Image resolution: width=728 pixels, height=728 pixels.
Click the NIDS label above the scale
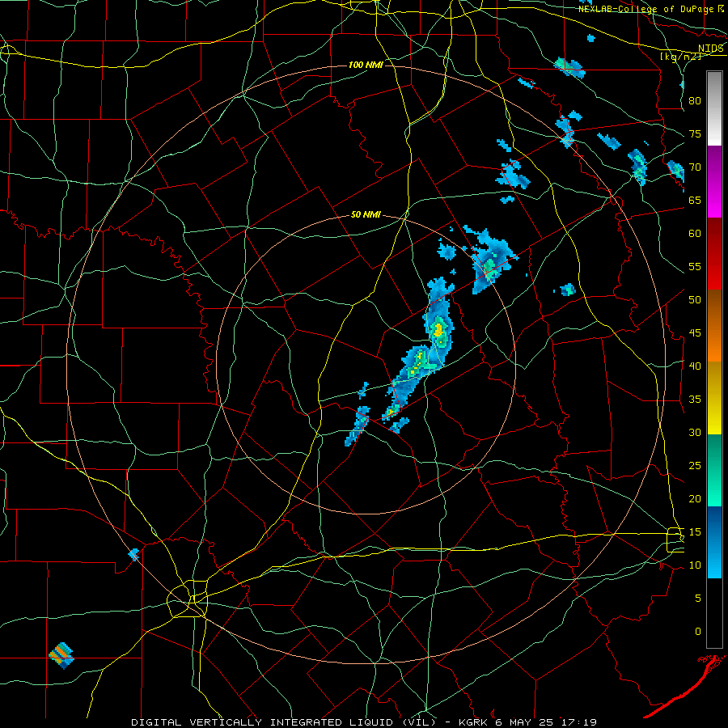[711, 49]
